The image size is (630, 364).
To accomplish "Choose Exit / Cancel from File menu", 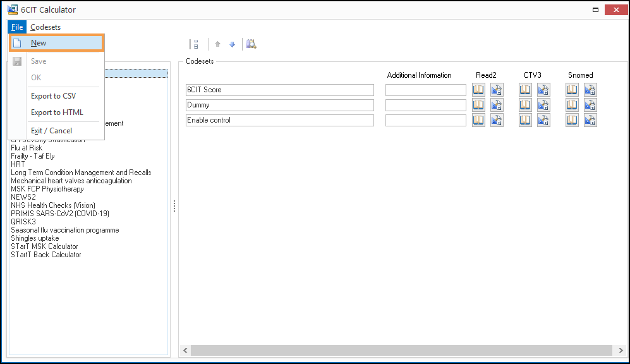I will pos(51,131).
